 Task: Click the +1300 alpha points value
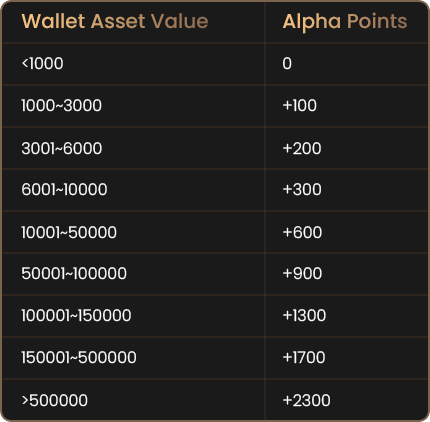pyautogui.click(x=304, y=316)
